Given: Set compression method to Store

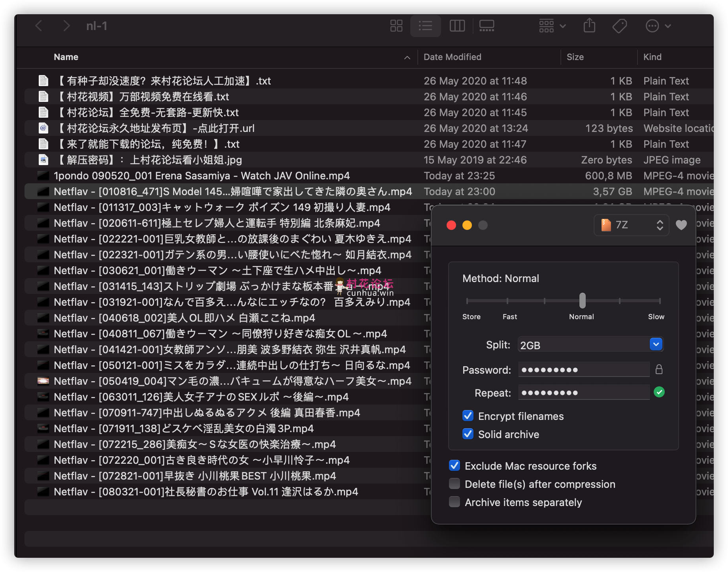Looking at the screenshot, I should (468, 301).
